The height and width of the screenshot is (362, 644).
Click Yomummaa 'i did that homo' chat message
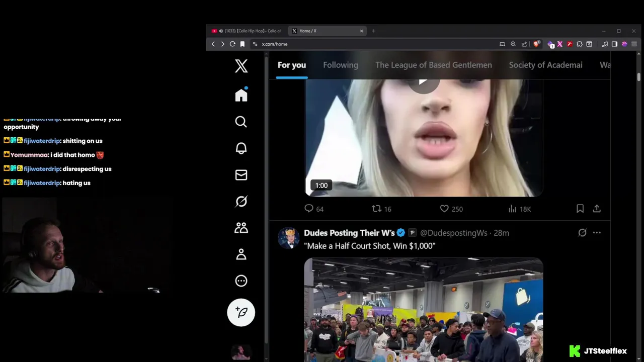(54, 155)
